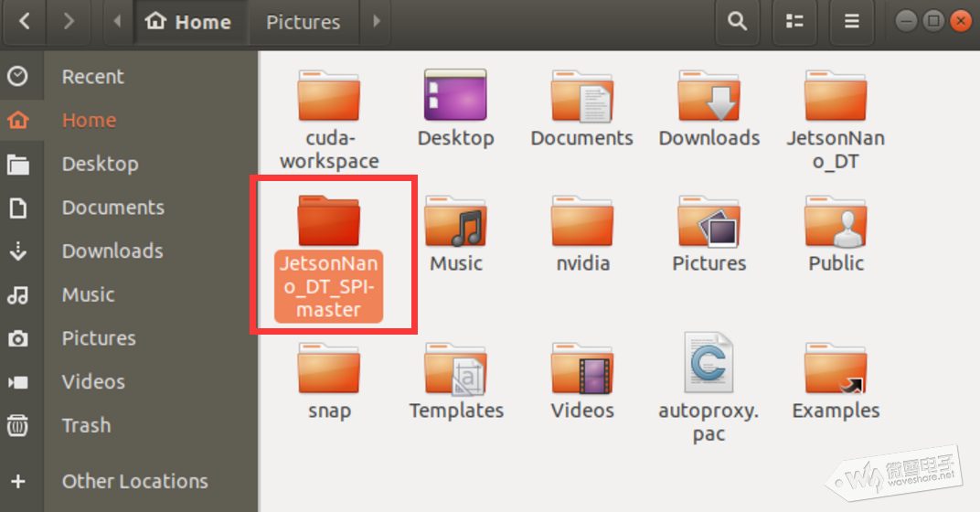Click the purple Desktop folder icon
This screenshot has height=512, width=980.
coord(455,96)
